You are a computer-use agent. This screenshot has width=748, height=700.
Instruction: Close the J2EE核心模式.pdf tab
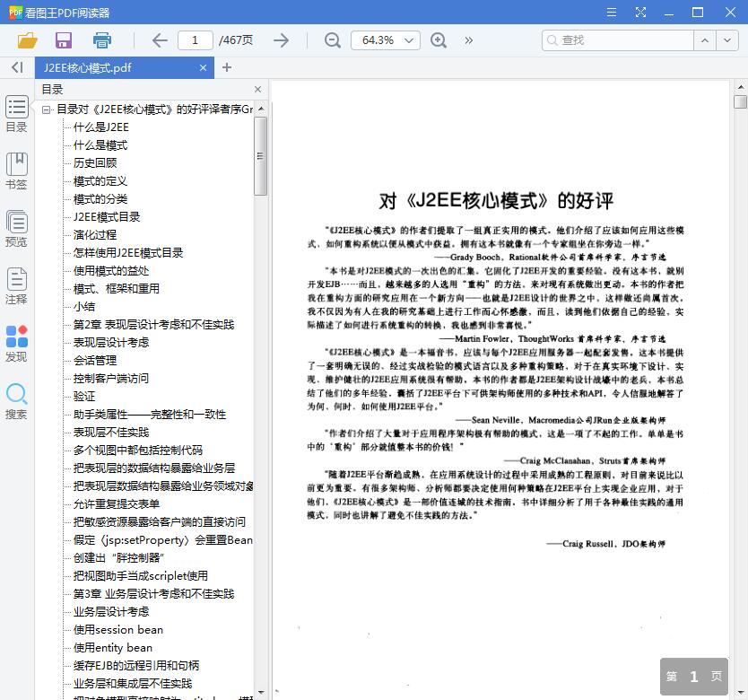pyautogui.click(x=204, y=68)
